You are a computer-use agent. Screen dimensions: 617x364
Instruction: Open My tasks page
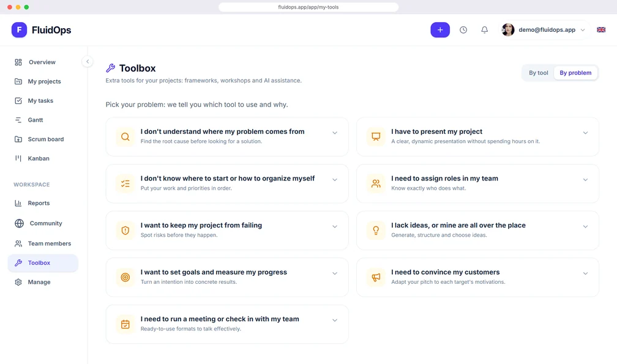43,100
